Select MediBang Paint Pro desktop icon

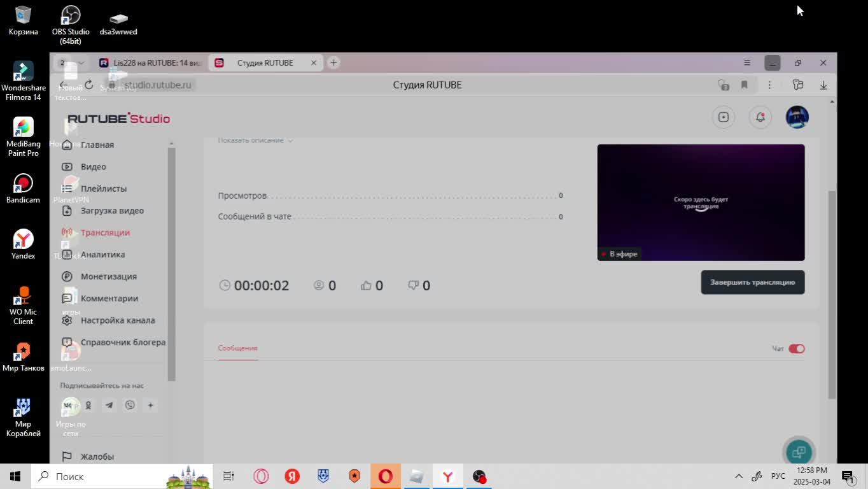(23, 137)
